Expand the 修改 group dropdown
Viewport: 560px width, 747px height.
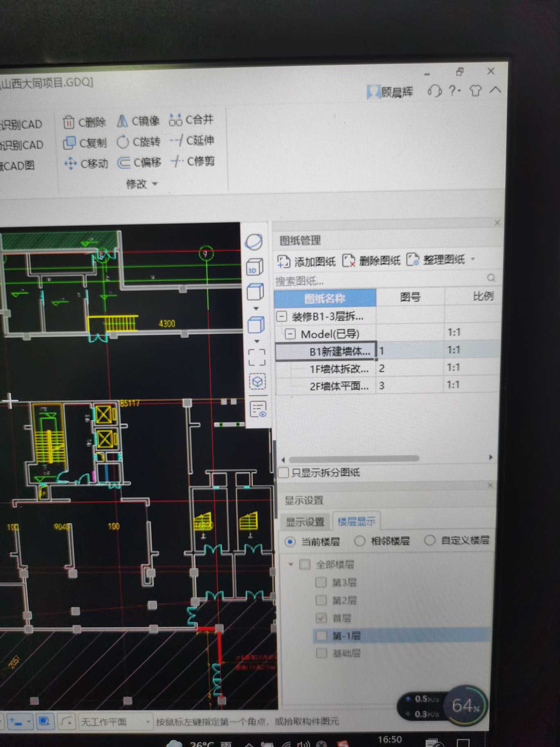pos(142,184)
